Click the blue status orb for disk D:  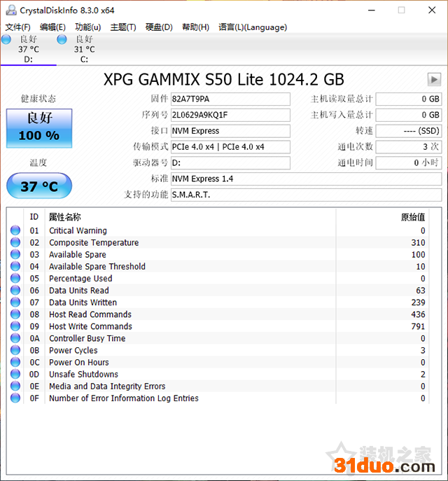pos(6,39)
